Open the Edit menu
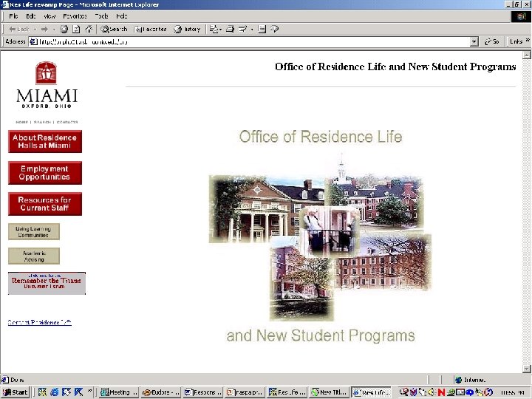 pos(31,16)
